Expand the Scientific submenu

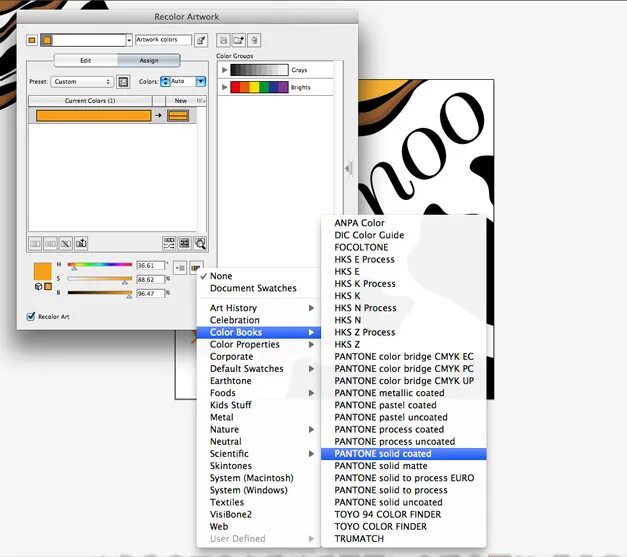click(311, 453)
